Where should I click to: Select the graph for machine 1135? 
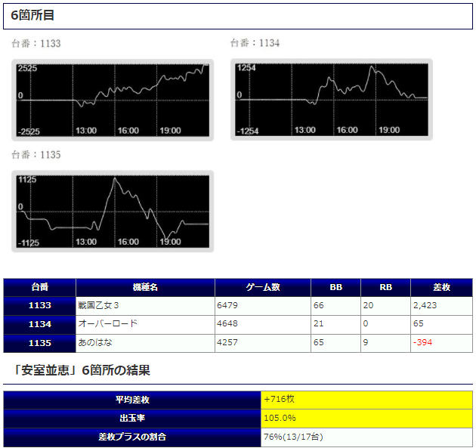[x=111, y=211]
